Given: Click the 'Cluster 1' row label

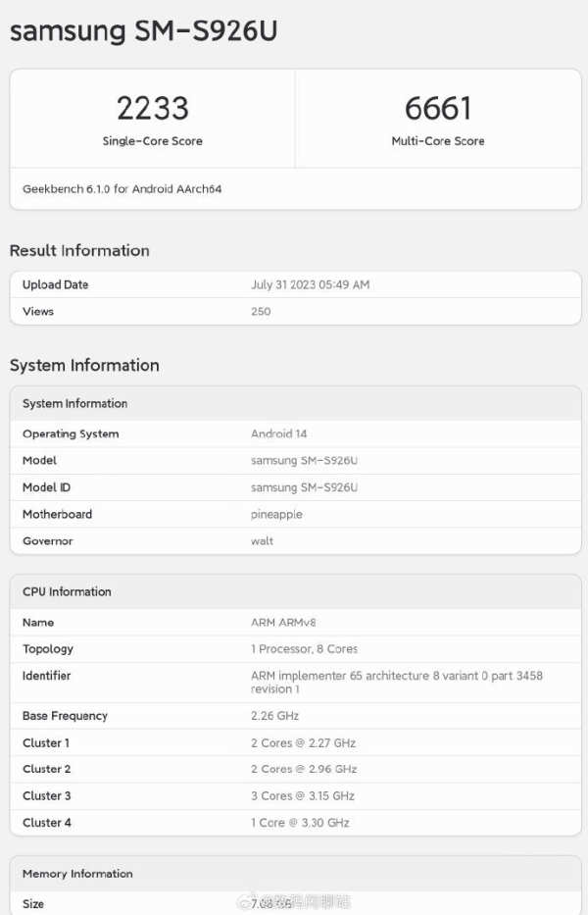Looking at the screenshot, I should coord(46,742).
